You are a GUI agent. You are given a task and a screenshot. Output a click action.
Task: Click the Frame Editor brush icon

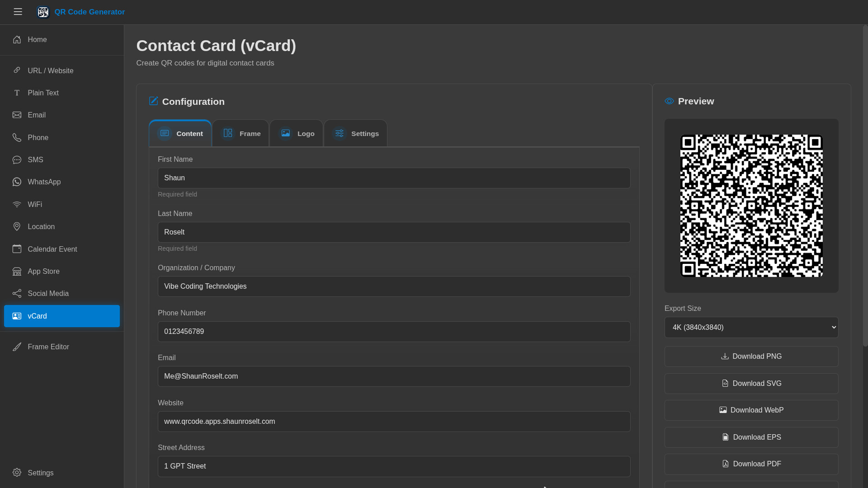17,347
